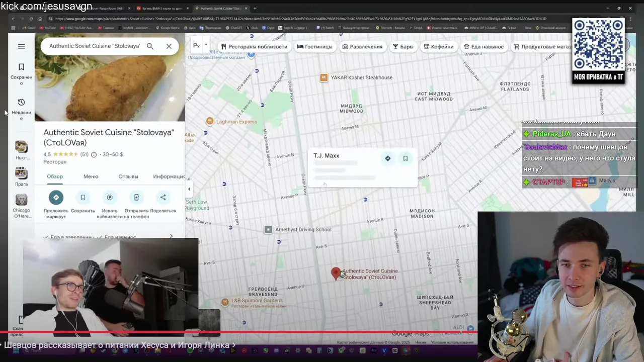
Task: Click YAKAR Kosher Steakhouse restaurant marker
Action: tap(324, 77)
